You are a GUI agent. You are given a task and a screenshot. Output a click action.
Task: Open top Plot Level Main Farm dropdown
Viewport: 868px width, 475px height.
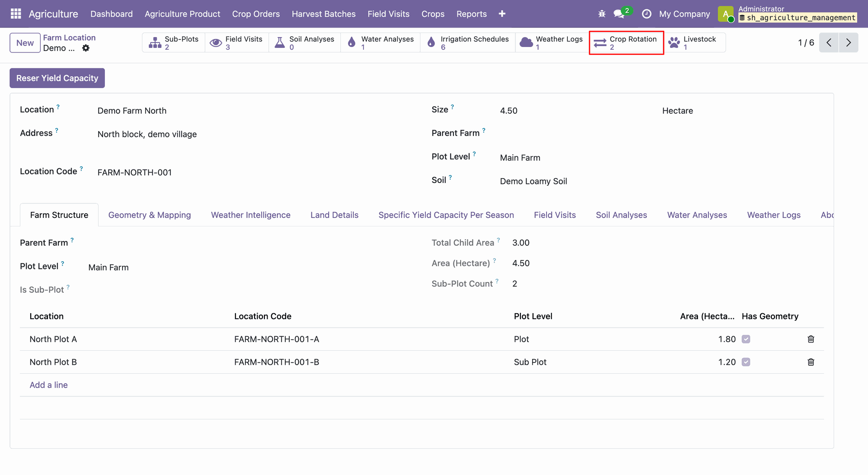click(x=661, y=158)
